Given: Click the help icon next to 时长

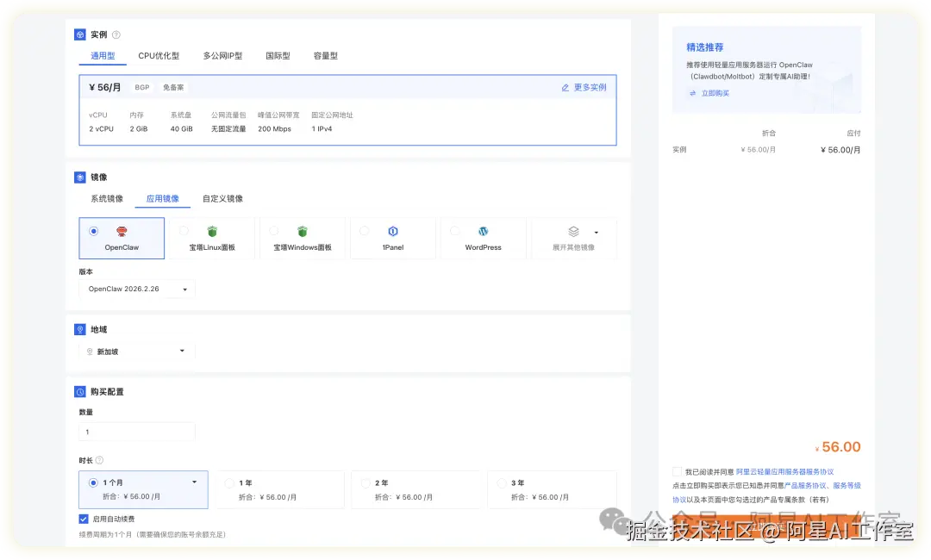Looking at the screenshot, I should click(x=100, y=460).
